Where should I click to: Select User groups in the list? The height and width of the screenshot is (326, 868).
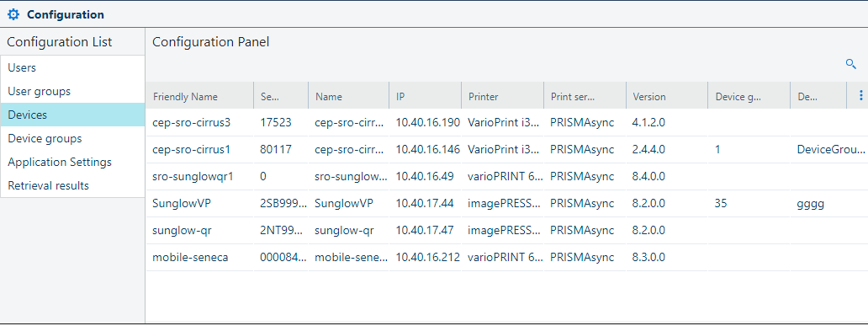tap(72, 91)
